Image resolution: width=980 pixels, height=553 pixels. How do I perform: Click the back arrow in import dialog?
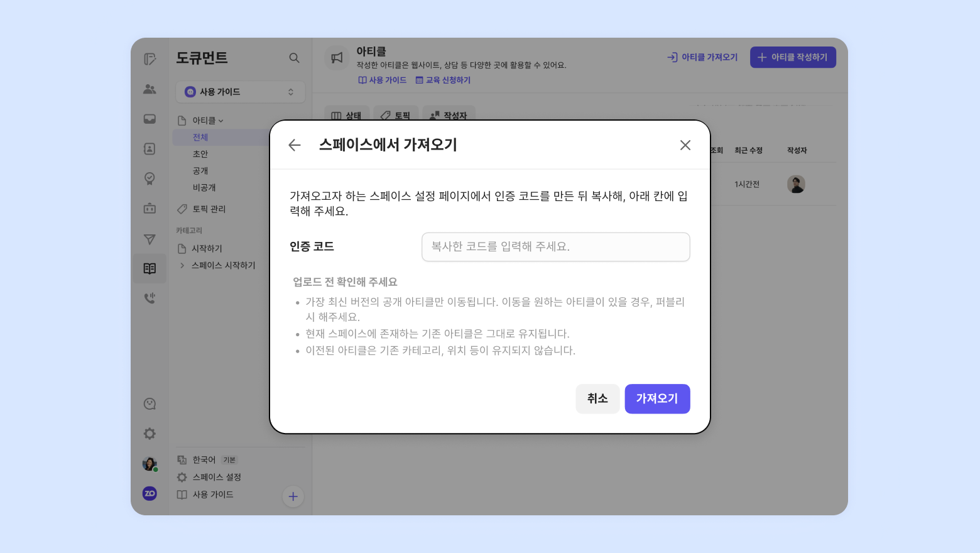tap(295, 145)
